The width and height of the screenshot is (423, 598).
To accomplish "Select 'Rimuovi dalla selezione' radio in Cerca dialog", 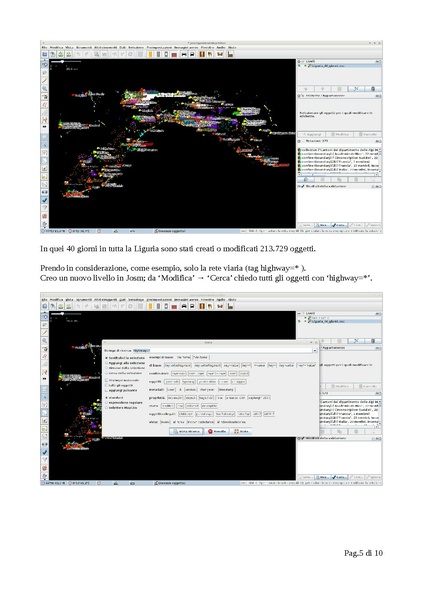I will click(x=106, y=368).
